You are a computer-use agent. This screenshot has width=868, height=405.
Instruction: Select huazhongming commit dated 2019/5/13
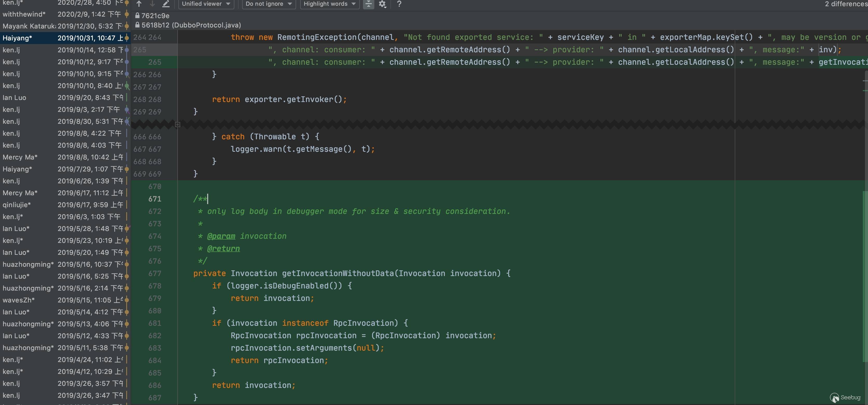(65, 324)
